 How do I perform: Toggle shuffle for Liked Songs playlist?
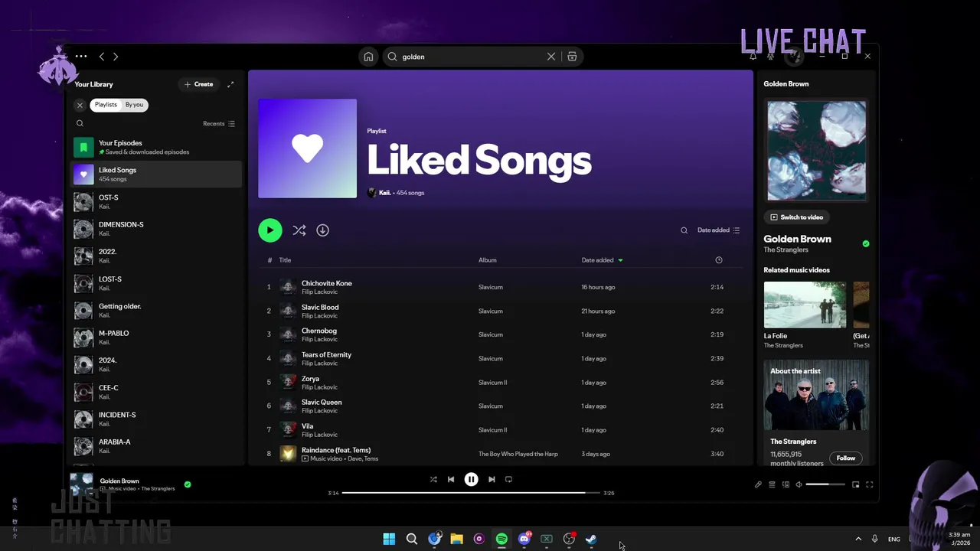click(x=299, y=230)
